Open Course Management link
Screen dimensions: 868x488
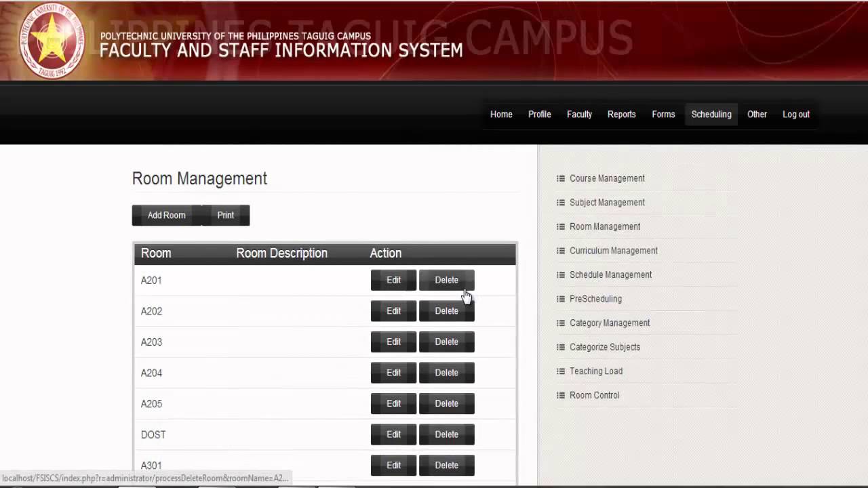(x=607, y=178)
